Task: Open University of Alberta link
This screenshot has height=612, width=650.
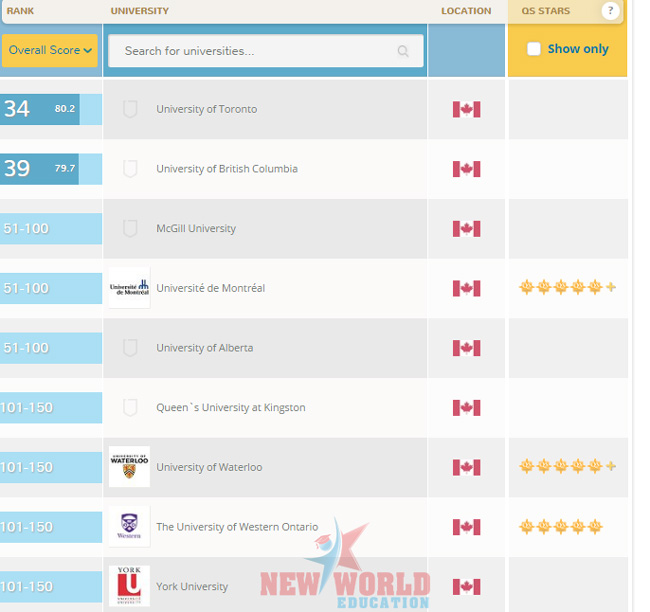Action: tap(204, 348)
